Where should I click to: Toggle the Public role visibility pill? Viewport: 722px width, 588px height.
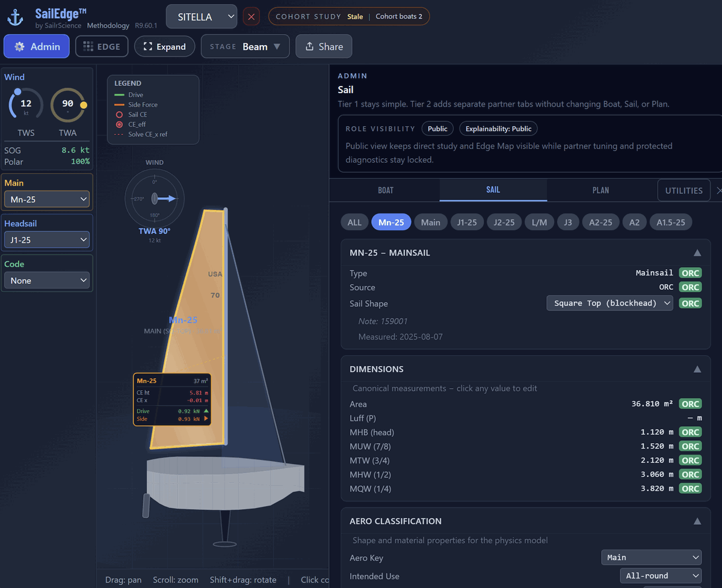pos(437,128)
